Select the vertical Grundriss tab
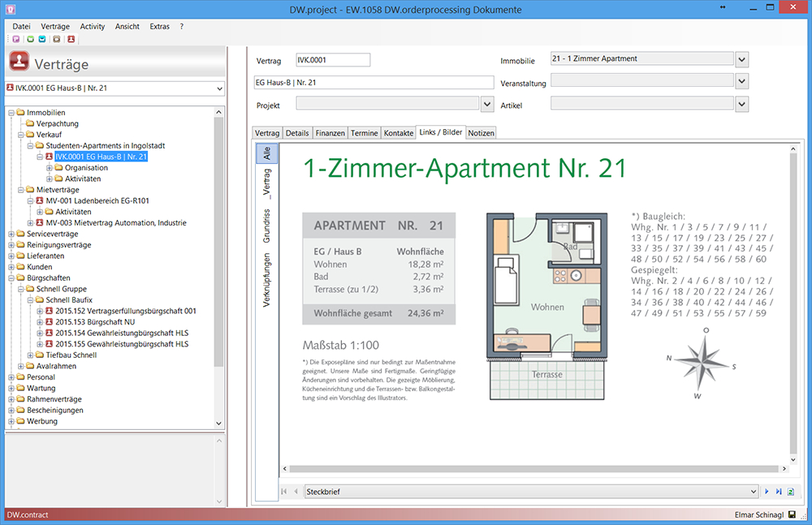 coord(266,226)
